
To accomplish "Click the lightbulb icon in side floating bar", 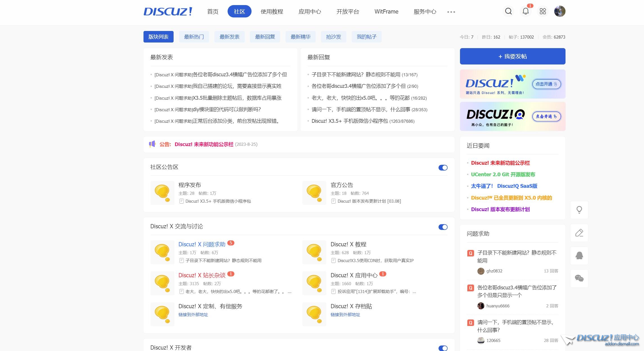I will [579, 210].
